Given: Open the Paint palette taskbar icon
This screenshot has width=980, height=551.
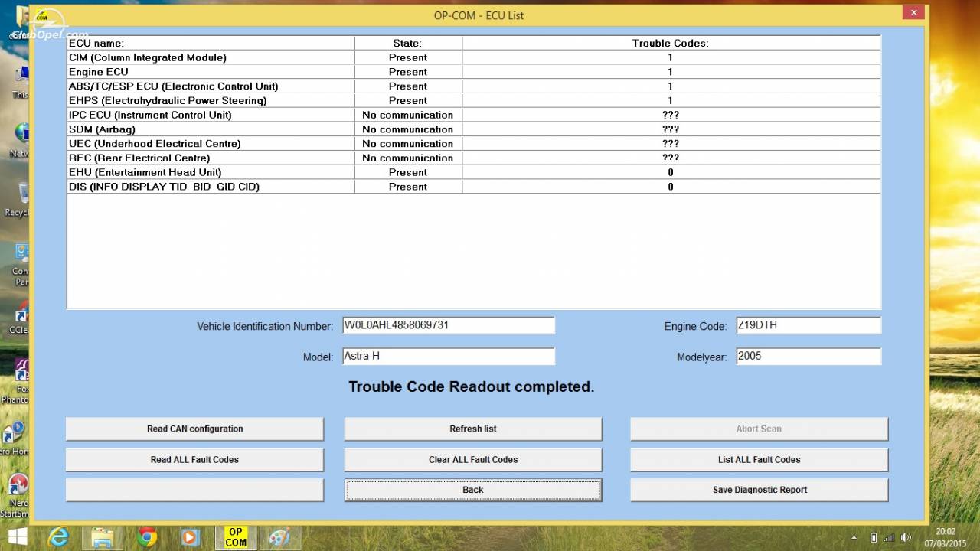Looking at the screenshot, I should tap(279, 537).
